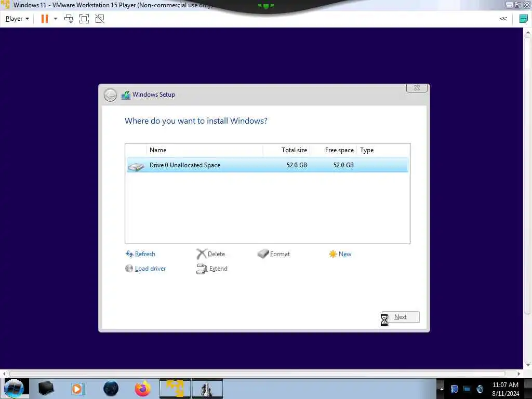Click the Windows Setup title icon
Screen dimensions: 532x399
click(x=126, y=95)
